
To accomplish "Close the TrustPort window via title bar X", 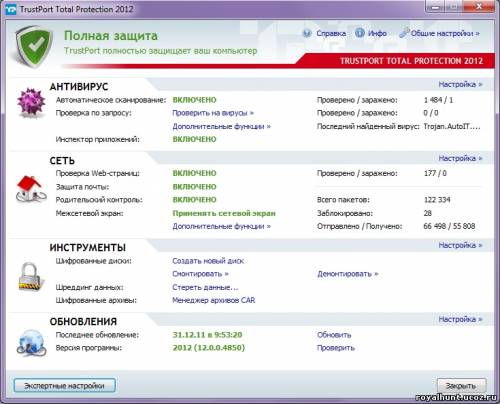I will click(x=479, y=6).
